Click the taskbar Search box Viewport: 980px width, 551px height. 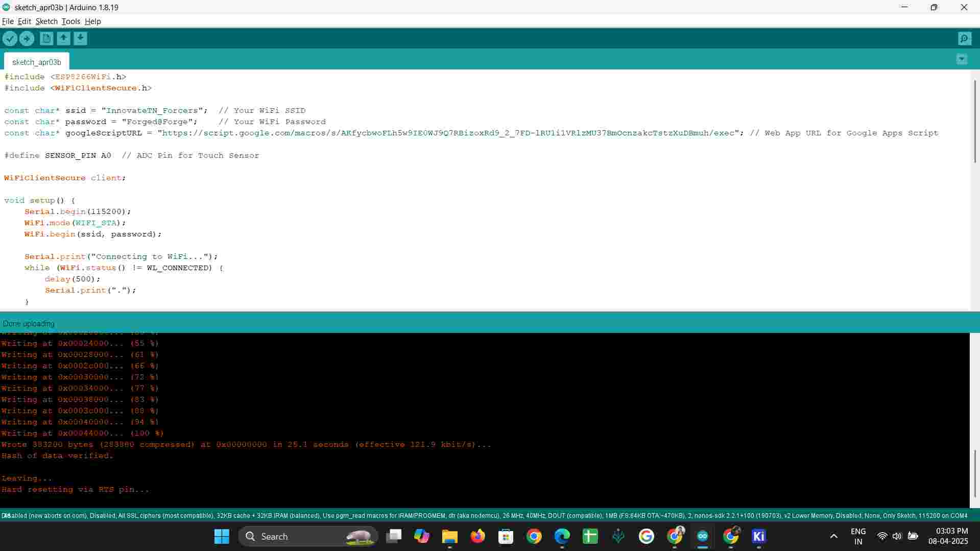308,536
